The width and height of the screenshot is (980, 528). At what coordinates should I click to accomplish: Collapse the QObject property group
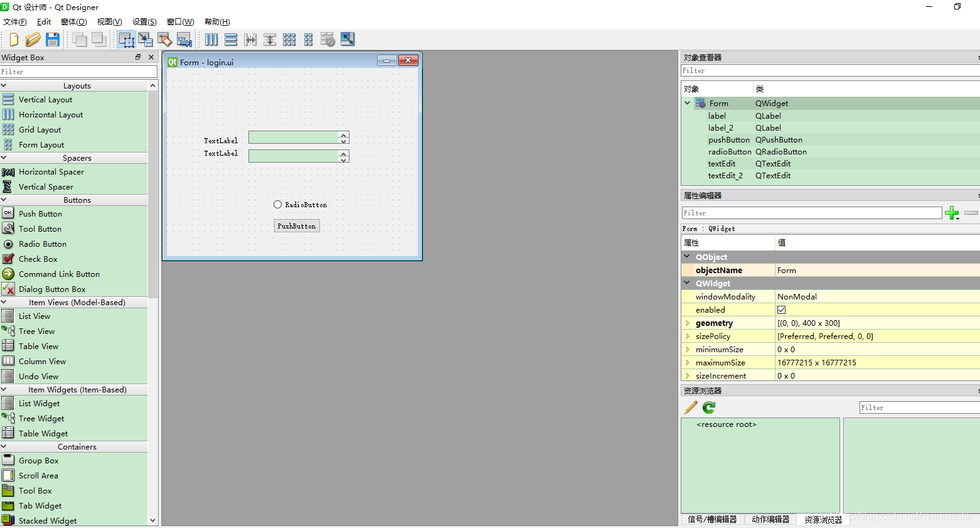click(x=687, y=257)
